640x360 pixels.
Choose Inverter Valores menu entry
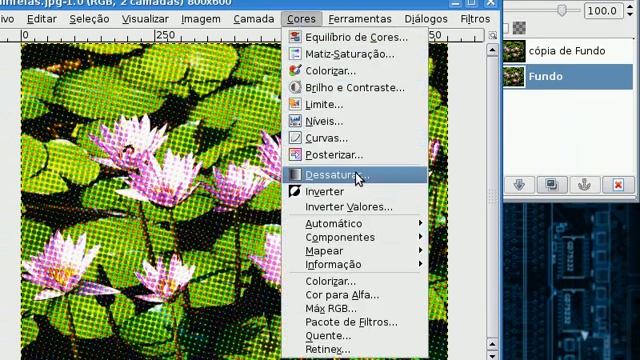tap(354, 207)
